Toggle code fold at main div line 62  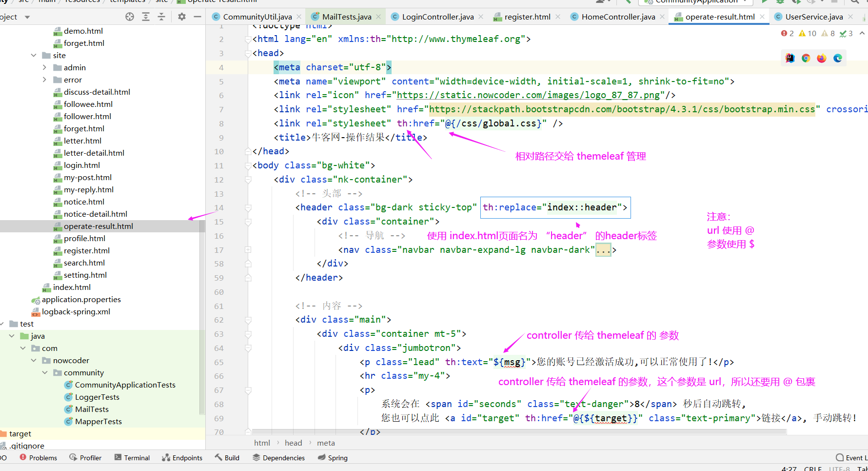point(248,320)
